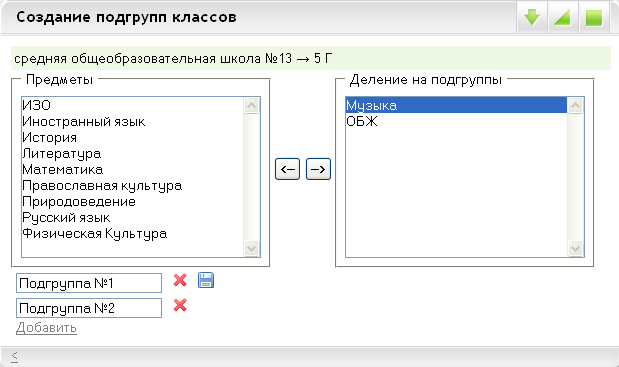Click the back link in footer

[x=15, y=356]
